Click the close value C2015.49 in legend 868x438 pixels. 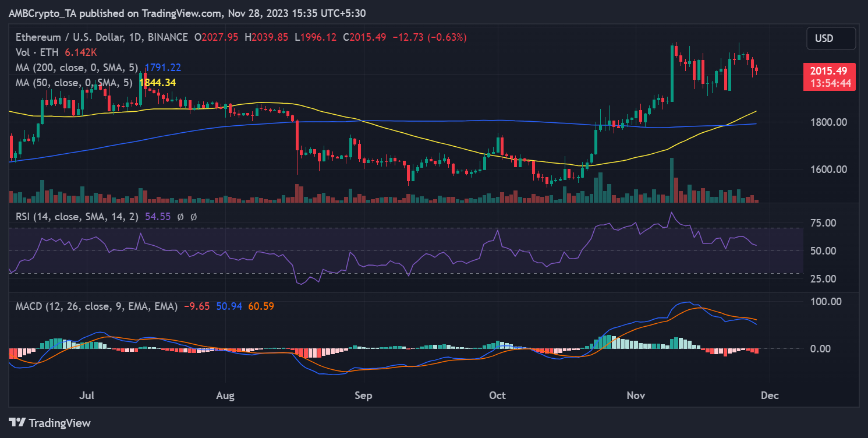pos(365,37)
